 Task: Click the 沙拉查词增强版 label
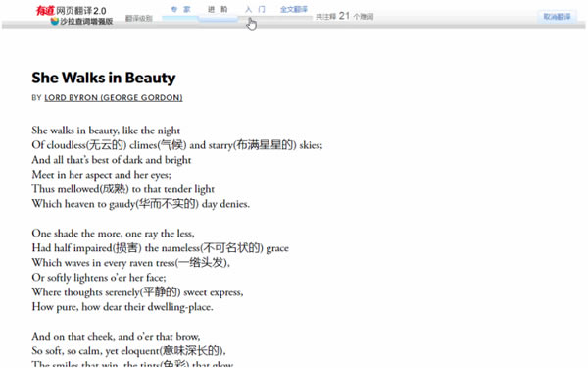[x=86, y=21]
